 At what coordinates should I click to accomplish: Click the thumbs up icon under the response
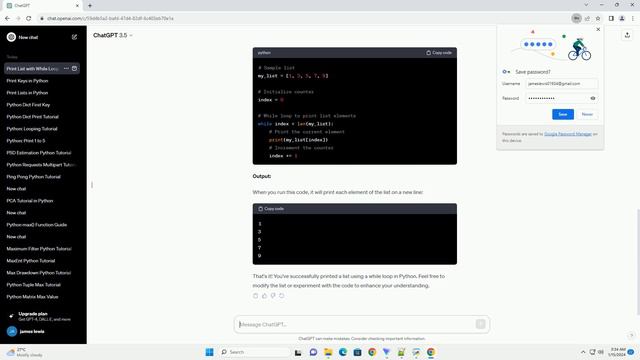[264, 296]
